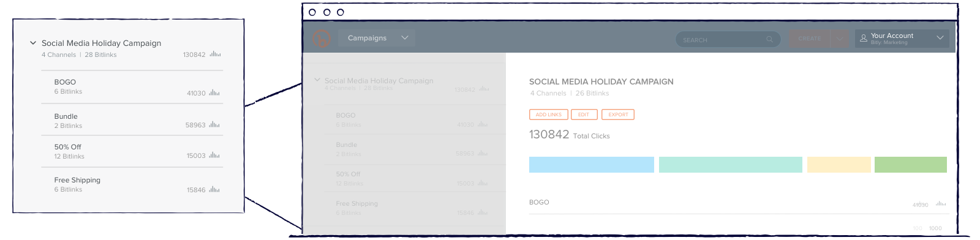This screenshot has width=980, height=240.
Task: Click the CREATE button in header
Action: coord(810,39)
